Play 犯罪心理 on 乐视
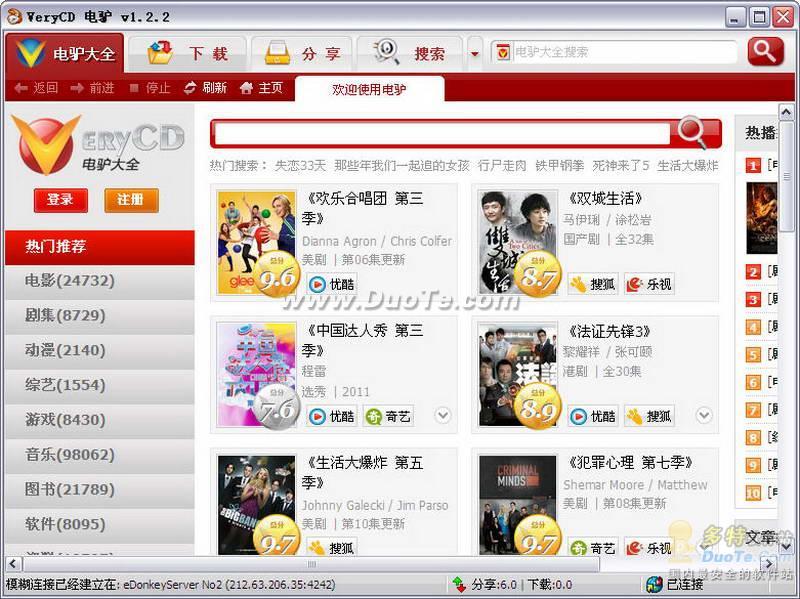The image size is (800, 599). coord(649,548)
